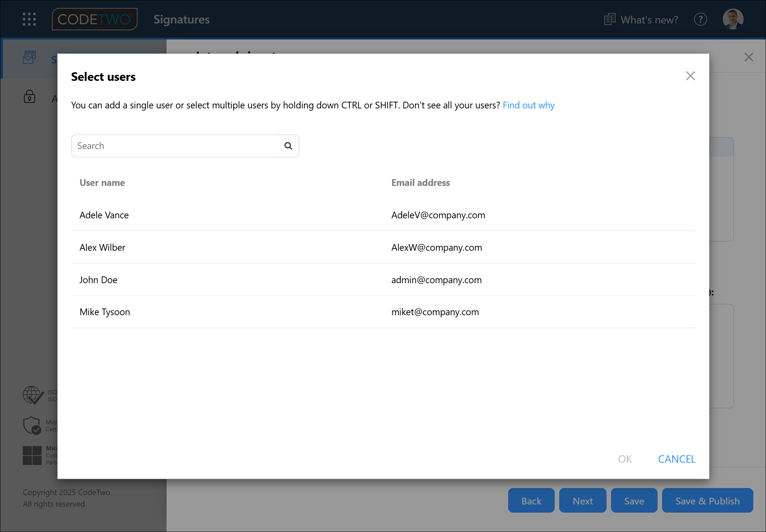Click the Save button
The height and width of the screenshot is (532, 766).
pyautogui.click(x=634, y=500)
